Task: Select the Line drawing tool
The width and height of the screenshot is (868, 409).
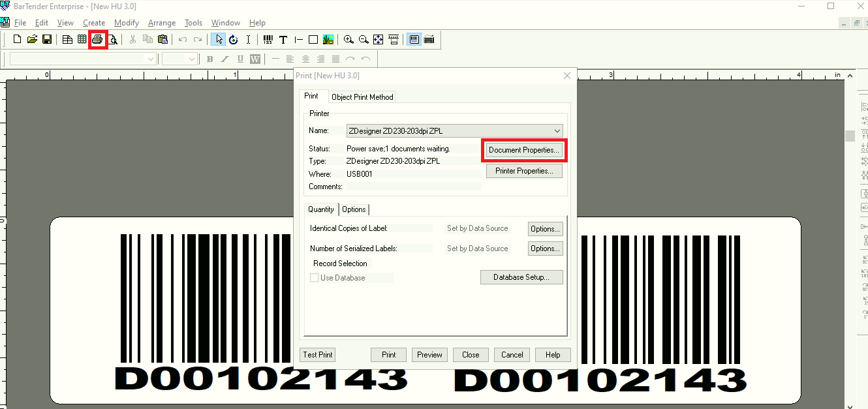Action: coord(298,40)
